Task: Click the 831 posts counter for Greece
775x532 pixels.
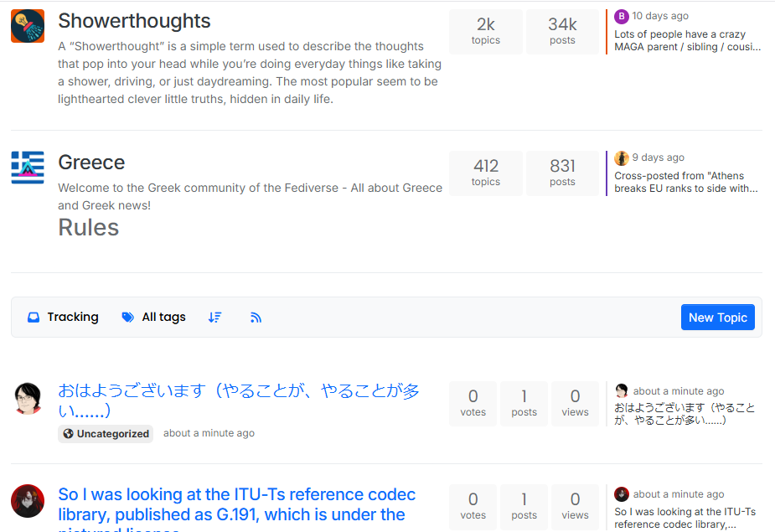Action: (x=562, y=173)
